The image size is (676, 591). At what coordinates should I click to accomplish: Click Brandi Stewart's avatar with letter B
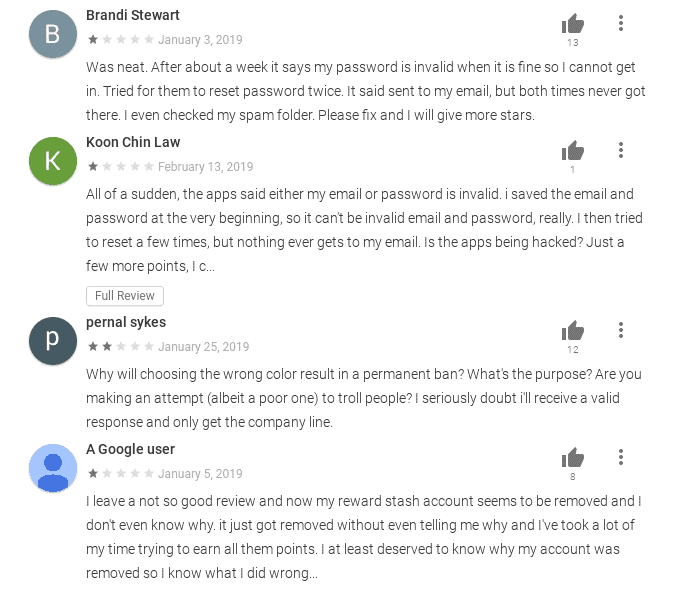tap(53, 34)
